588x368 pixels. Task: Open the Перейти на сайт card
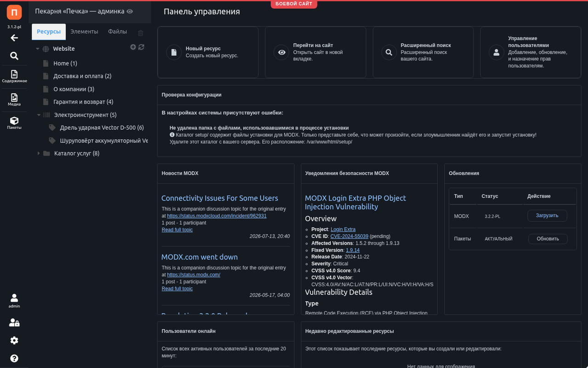click(316, 52)
